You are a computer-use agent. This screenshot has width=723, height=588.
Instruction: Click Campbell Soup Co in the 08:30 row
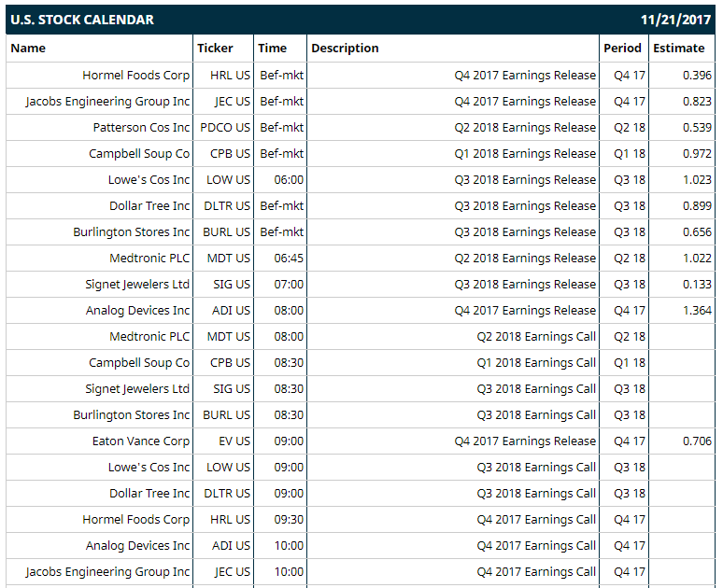coord(139,363)
